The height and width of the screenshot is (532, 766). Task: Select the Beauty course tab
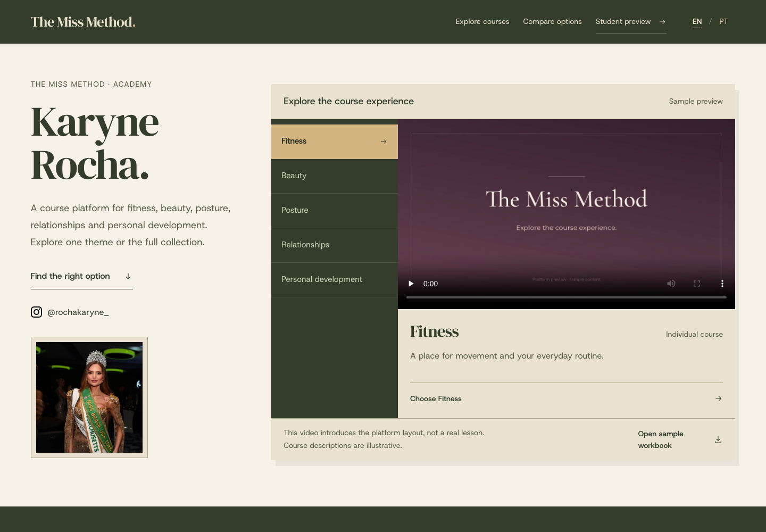[x=335, y=176]
